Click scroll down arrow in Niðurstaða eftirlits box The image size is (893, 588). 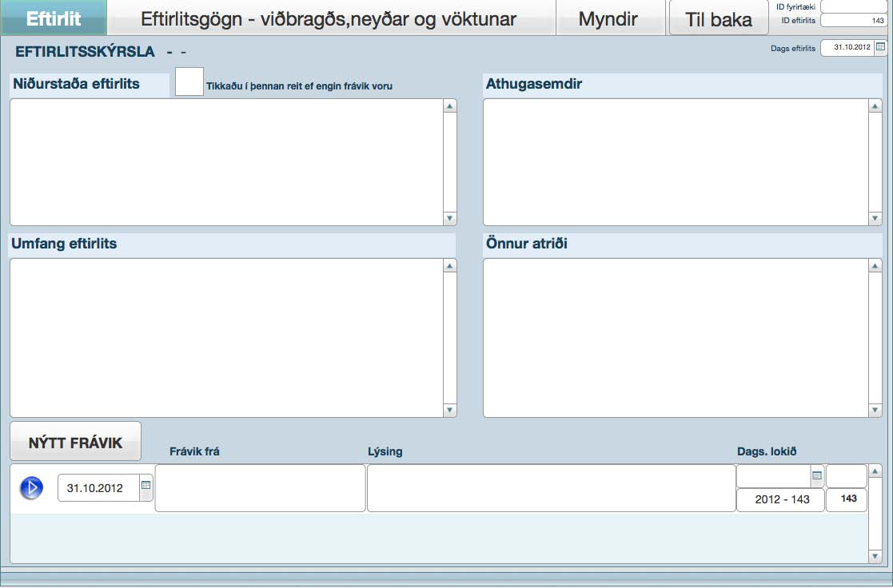tap(450, 218)
